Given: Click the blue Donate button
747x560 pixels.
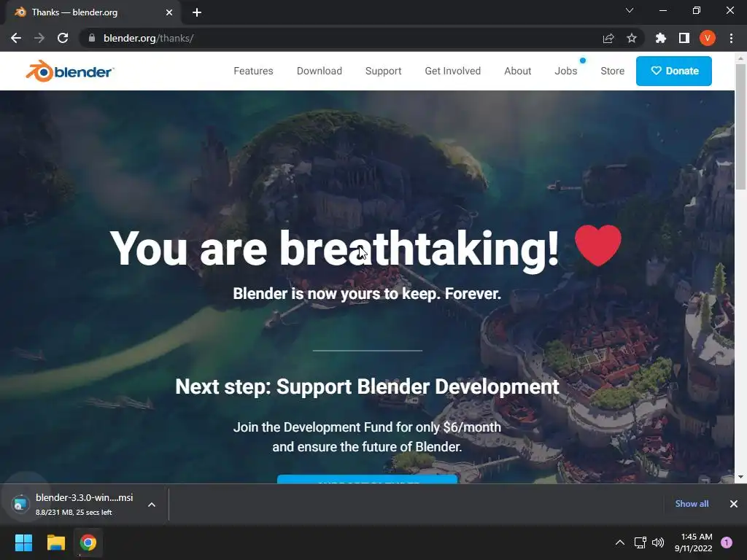Looking at the screenshot, I should 673,71.
